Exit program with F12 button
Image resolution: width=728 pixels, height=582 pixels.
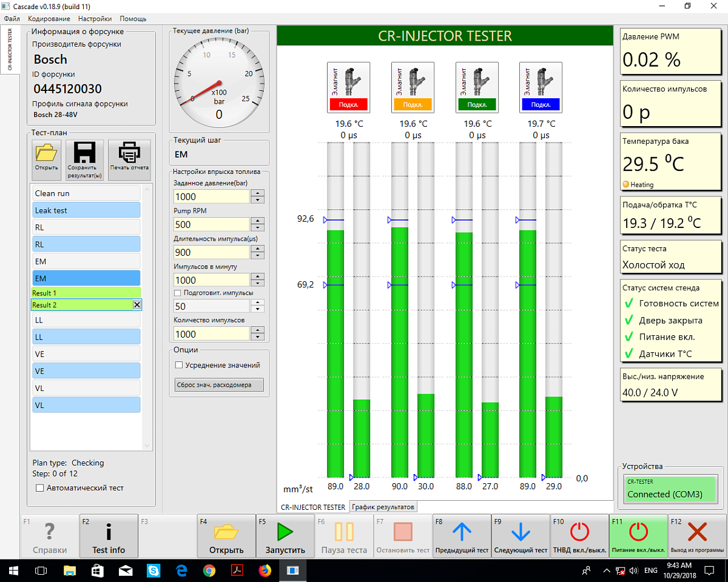coord(697,536)
